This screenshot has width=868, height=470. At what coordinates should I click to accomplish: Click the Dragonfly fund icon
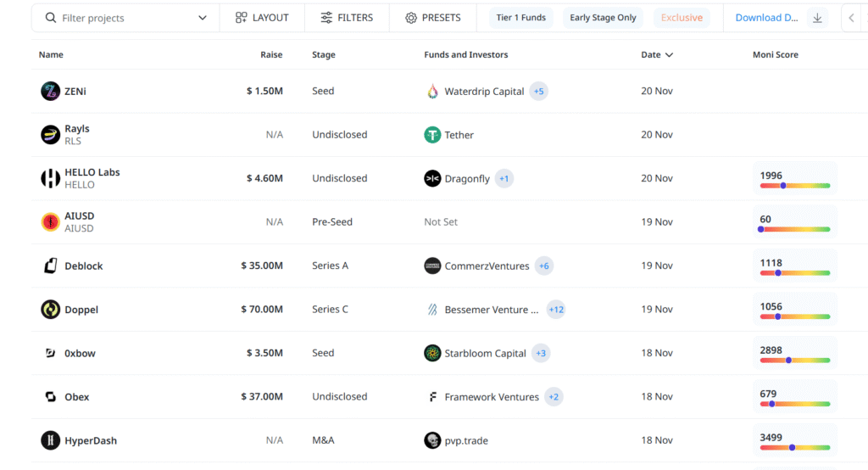pyautogui.click(x=432, y=178)
